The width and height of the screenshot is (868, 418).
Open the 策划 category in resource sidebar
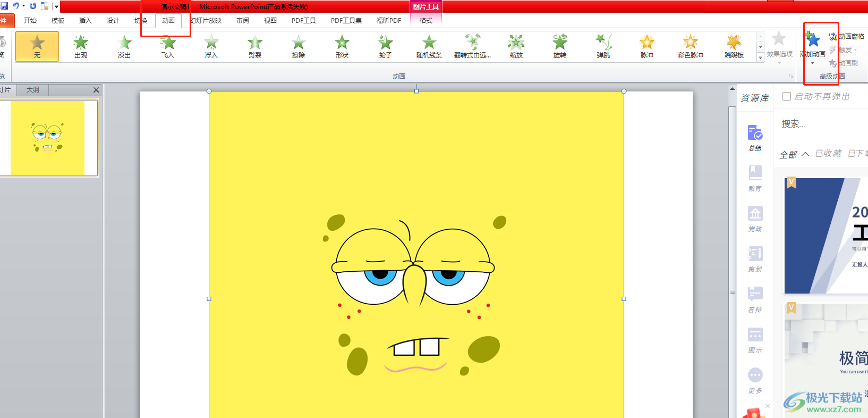point(755,259)
